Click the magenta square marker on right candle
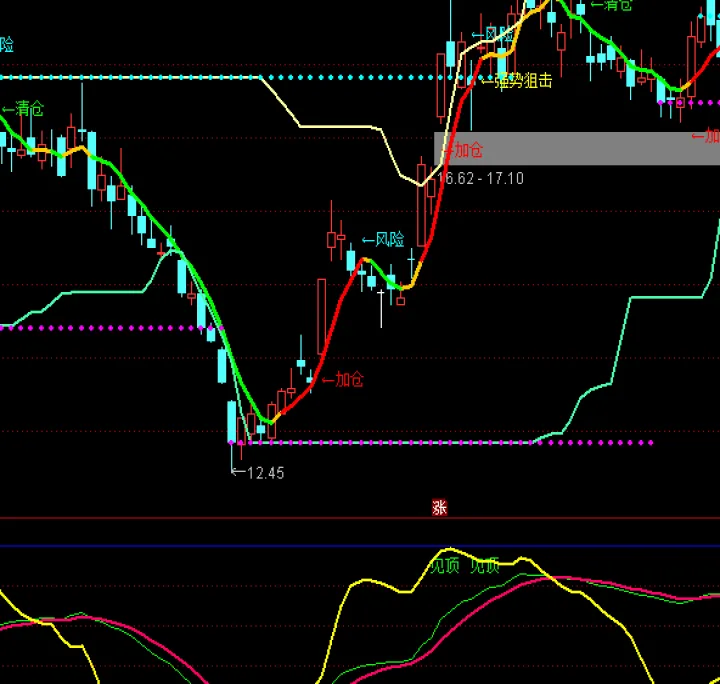 [680, 102]
